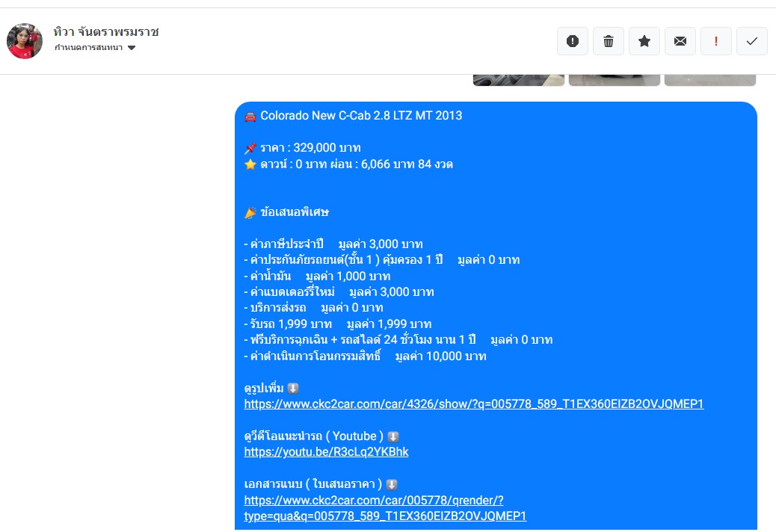Mark conversation done with checkmark icon

752,41
